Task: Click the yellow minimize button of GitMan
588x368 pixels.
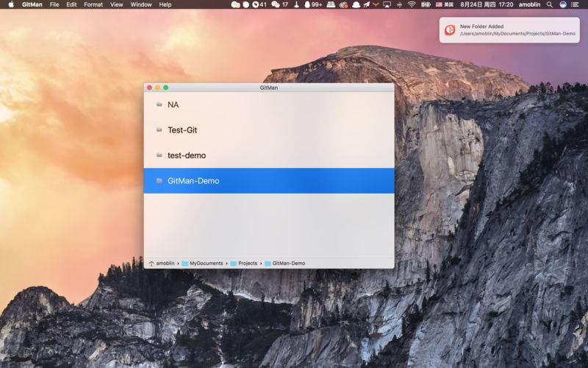Action: tap(157, 88)
